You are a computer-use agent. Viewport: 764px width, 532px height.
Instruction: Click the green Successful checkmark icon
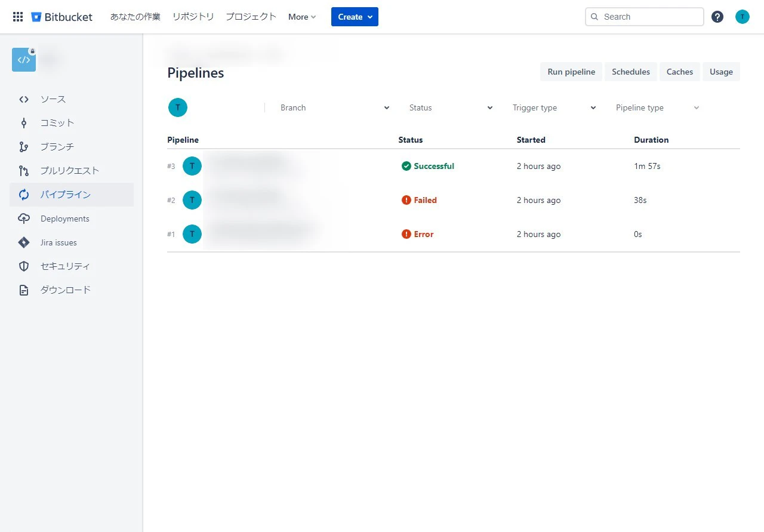coord(406,166)
